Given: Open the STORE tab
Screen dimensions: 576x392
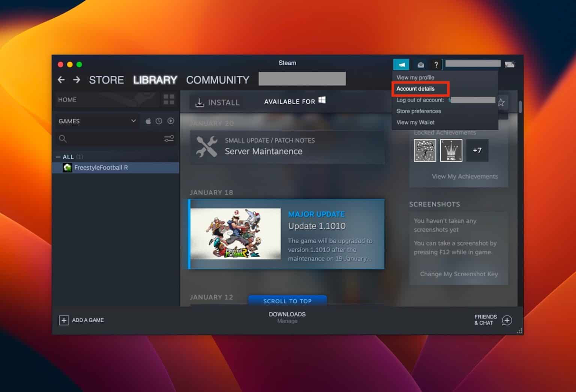Looking at the screenshot, I should click(x=106, y=80).
